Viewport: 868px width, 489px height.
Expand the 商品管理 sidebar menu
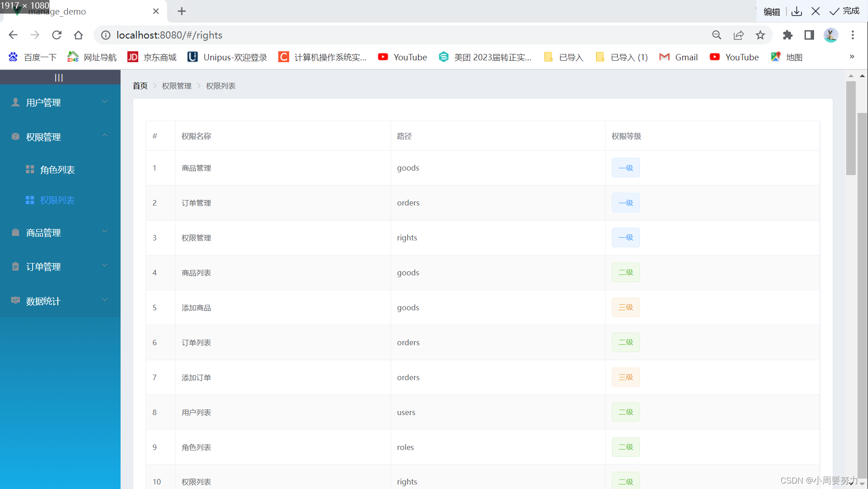tap(60, 233)
